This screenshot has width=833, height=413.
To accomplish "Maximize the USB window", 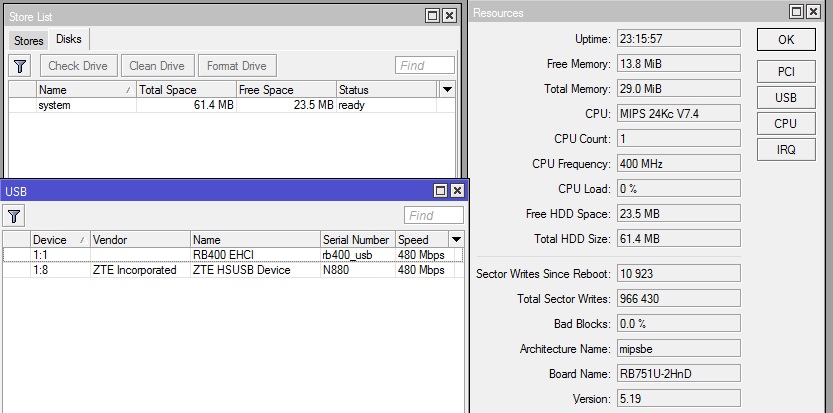I will [x=440, y=191].
